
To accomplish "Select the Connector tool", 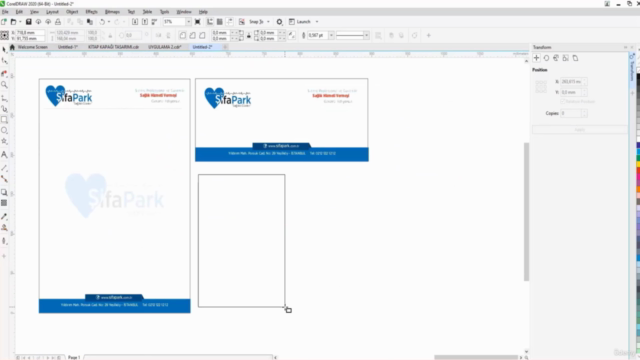I will (x=4, y=179).
